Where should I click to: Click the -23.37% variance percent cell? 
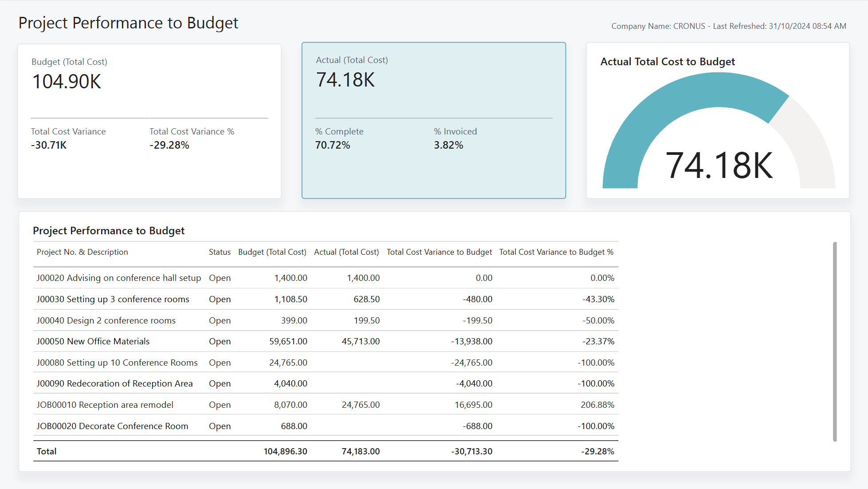pos(598,341)
